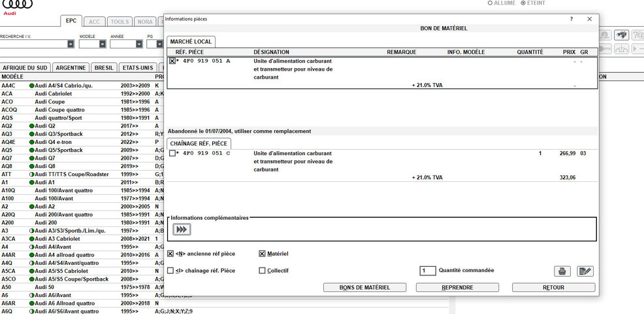
Task: Select the Audi A2 model row
Action: pyautogui.click(x=82, y=207)
